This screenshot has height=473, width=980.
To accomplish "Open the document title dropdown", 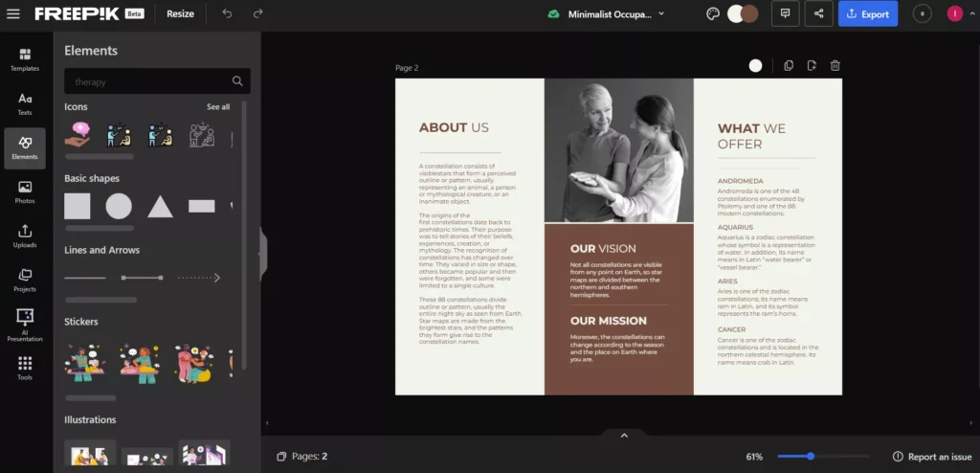I will click(x=615, y=13).
